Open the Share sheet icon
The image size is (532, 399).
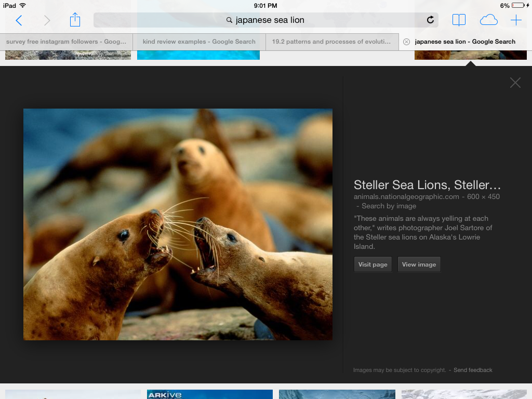75,20
